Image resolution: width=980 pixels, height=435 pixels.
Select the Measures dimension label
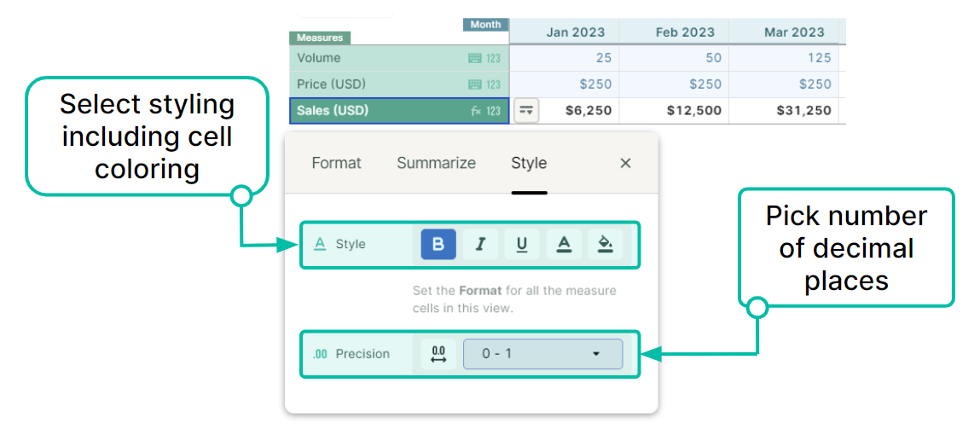coord(320,38)
